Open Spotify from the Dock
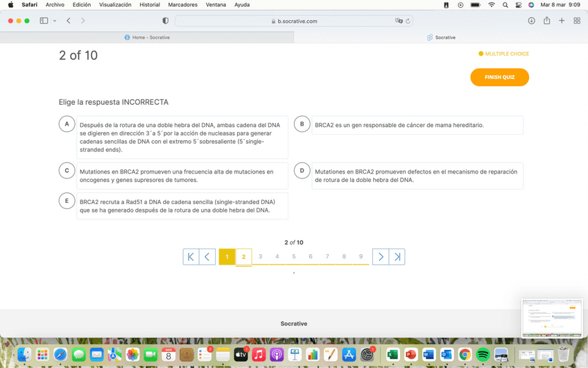This screenshot has height=368, width=588. coord(483,355)
